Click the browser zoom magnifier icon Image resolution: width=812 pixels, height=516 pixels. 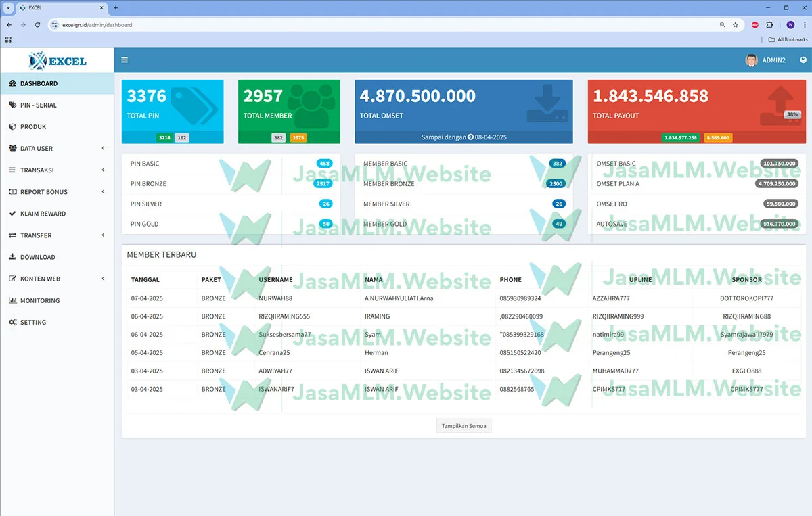tap(723, 25)
